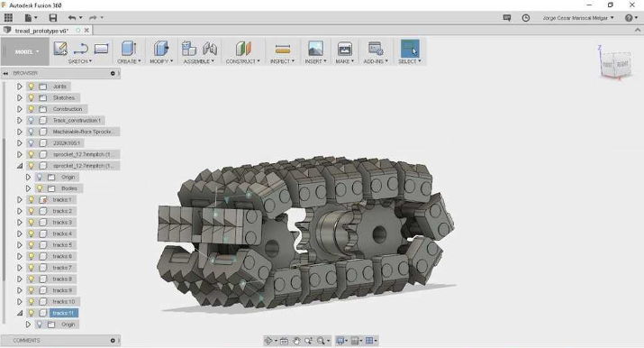Select the tread_prototype v6 document tab
The height and width of the screenshot is (348, 644).
pos(41,31)
